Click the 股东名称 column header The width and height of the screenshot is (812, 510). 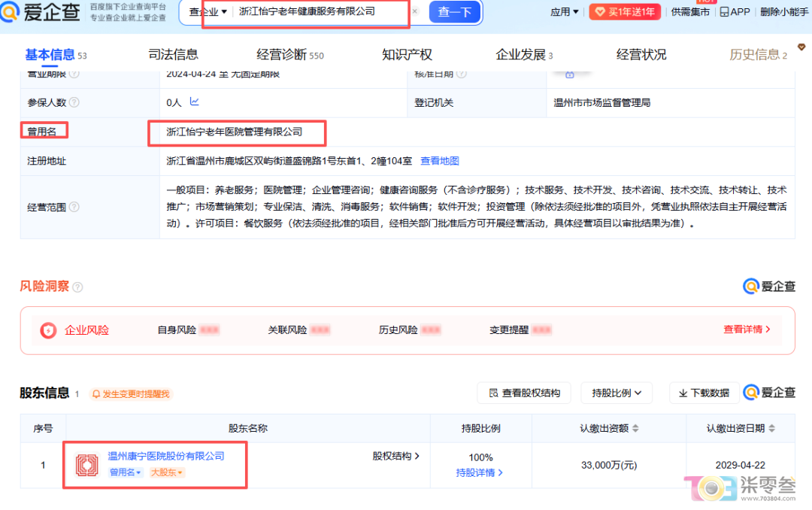247,428
